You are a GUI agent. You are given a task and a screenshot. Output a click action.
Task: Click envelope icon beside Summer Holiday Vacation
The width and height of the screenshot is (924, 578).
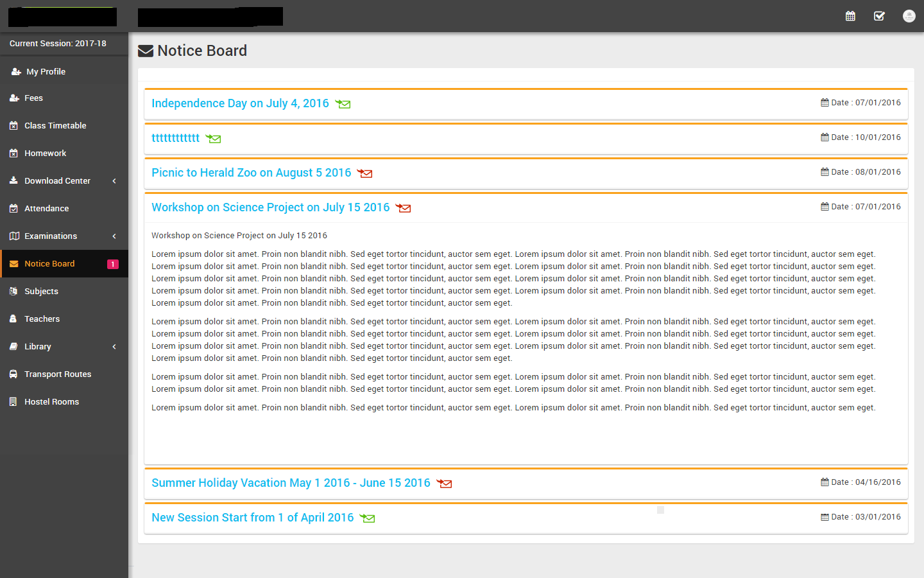[444, 484]
